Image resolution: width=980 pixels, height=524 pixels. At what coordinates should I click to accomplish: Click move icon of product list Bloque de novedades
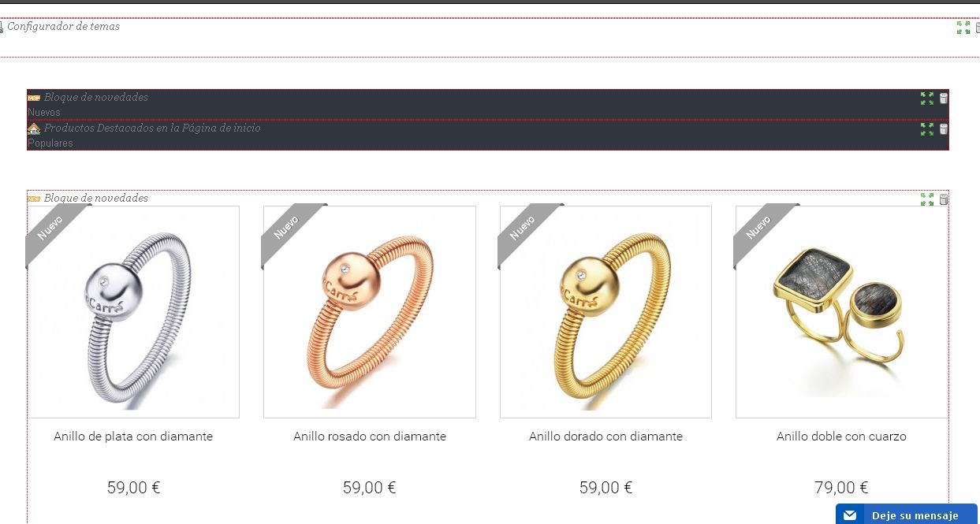927,199
